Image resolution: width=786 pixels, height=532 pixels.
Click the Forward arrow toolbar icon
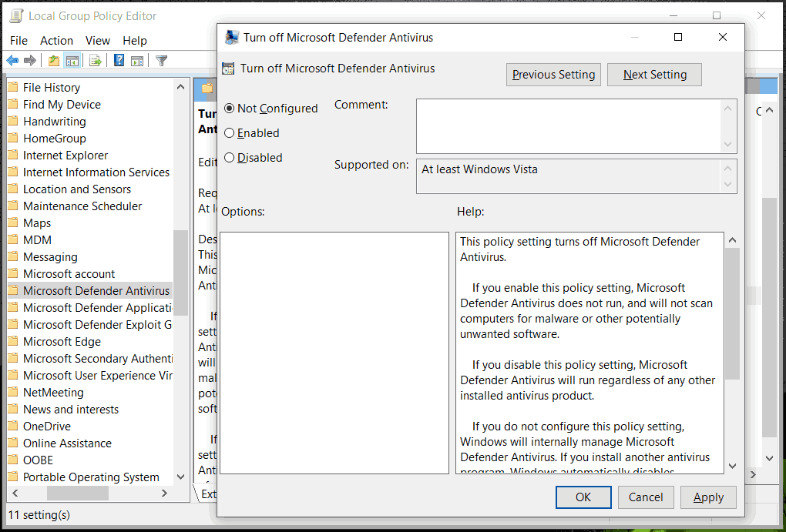pos(30,61)
